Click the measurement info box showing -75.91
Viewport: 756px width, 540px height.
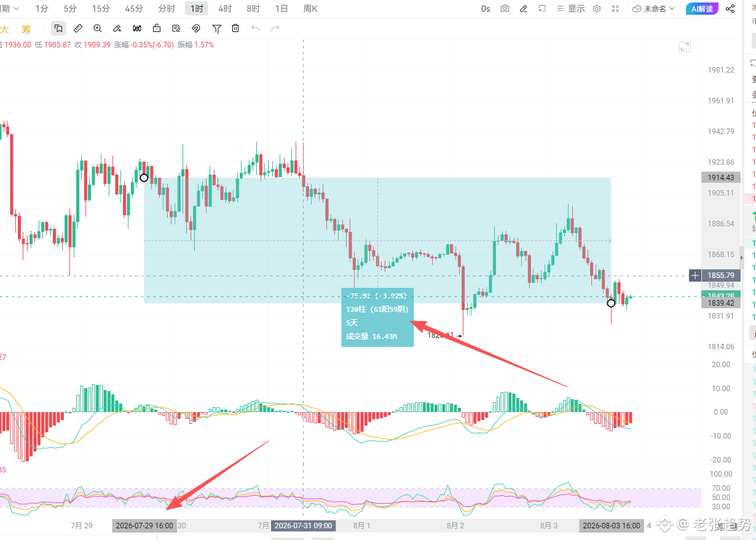(377, 317)
